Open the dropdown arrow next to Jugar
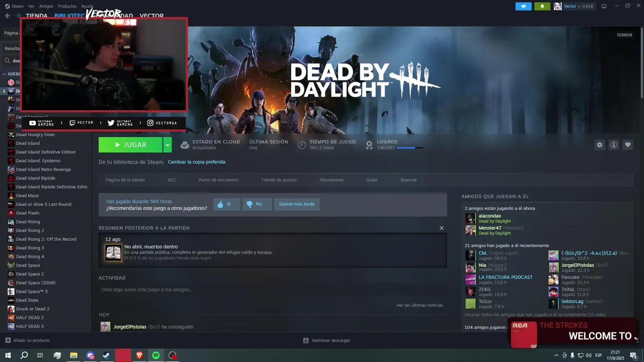Screen dimensions: 644x362 (x=168, y=145)
